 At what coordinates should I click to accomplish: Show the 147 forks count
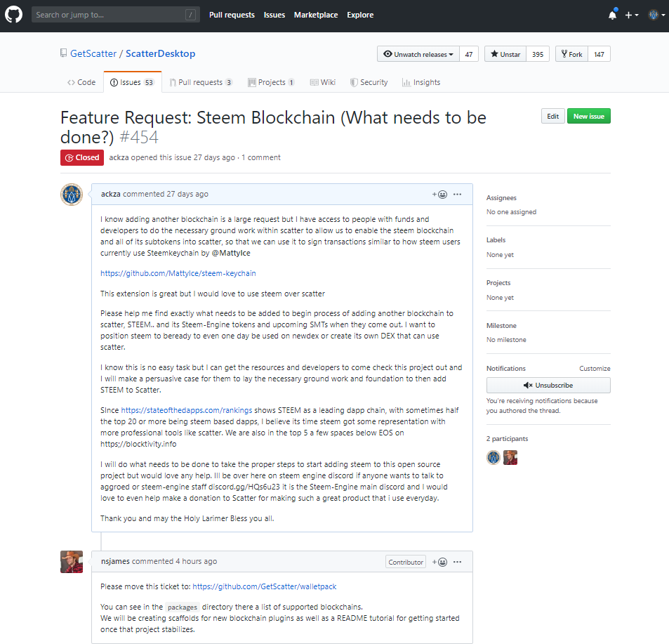click(599, 54)
